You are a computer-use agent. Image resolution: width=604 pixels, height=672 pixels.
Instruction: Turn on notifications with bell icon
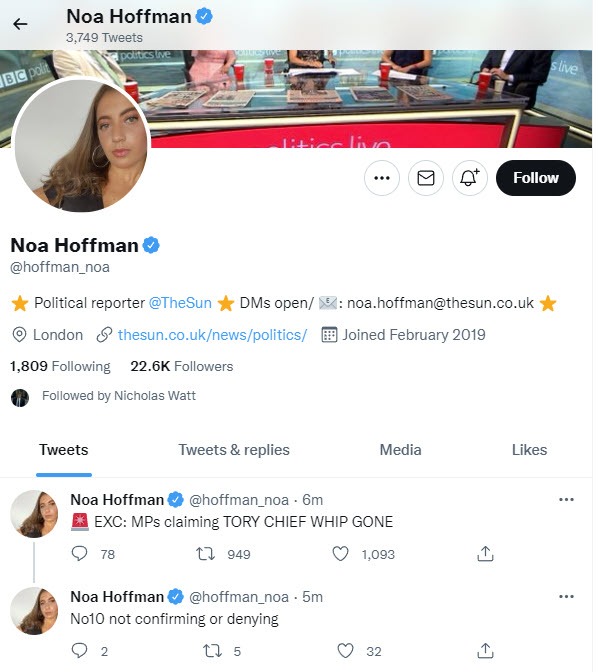click(469, 178)
